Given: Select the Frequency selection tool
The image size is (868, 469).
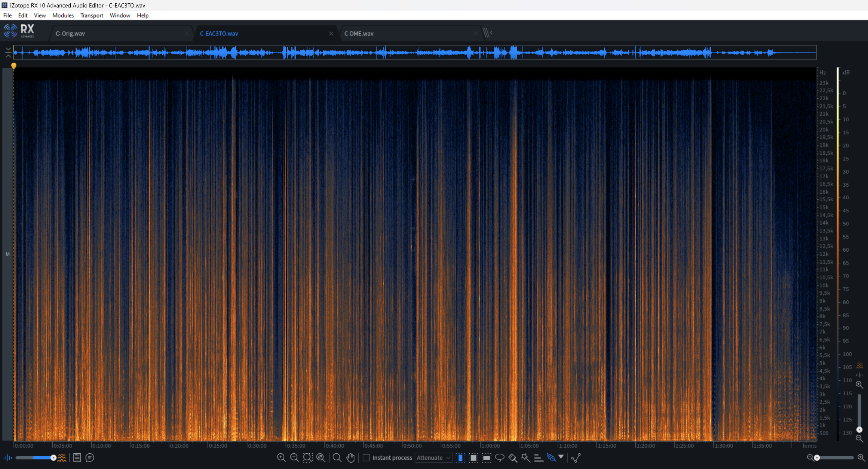Looking at the screenshot, I should (x=487, y=457).
